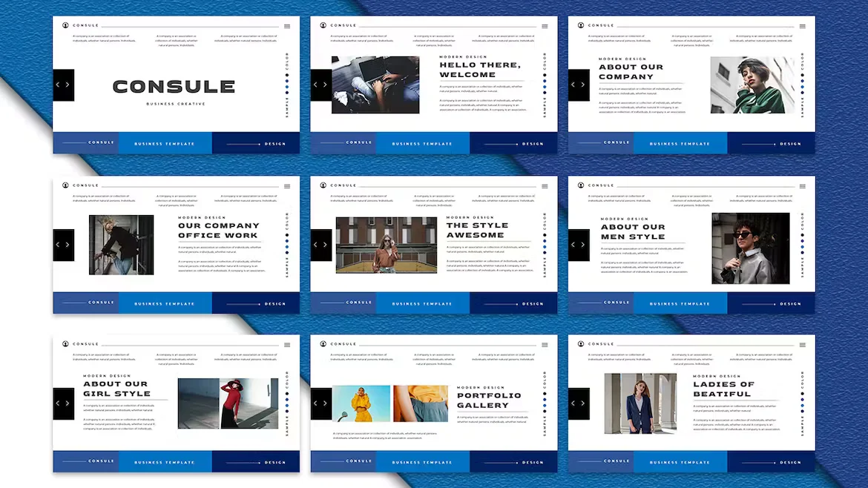This screenshot has width=868, height=488.
Task: Click the logo icon on the About Our Girl Style slide
Action: pyautogui.click(x=66, y=343)
